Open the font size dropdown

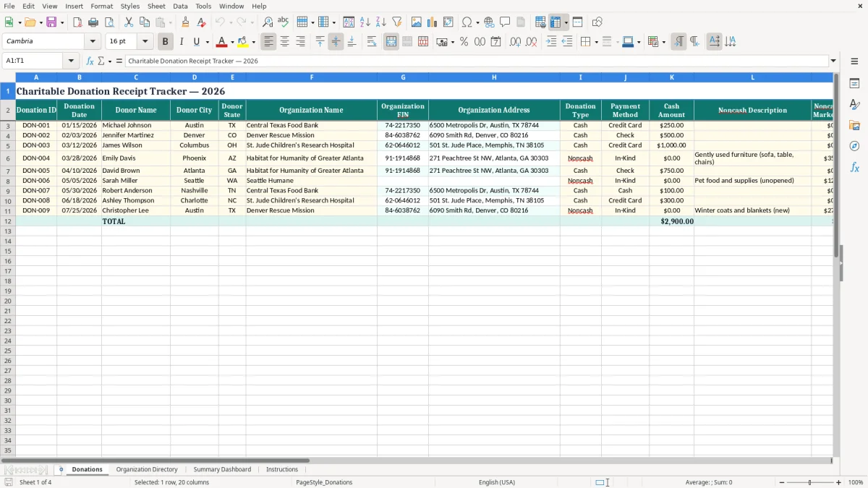(145, 42)
